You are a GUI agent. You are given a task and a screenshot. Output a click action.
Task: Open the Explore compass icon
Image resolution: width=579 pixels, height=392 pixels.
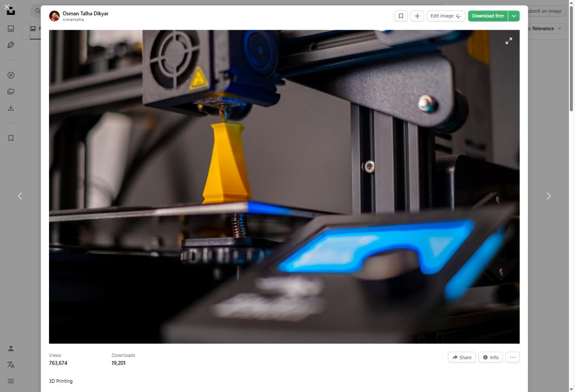click(11, 75)
